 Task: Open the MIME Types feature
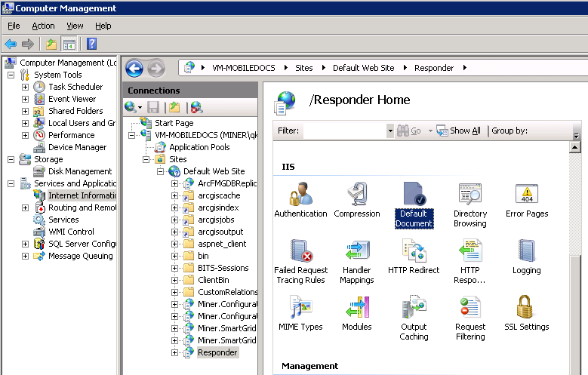click(300, 309)
